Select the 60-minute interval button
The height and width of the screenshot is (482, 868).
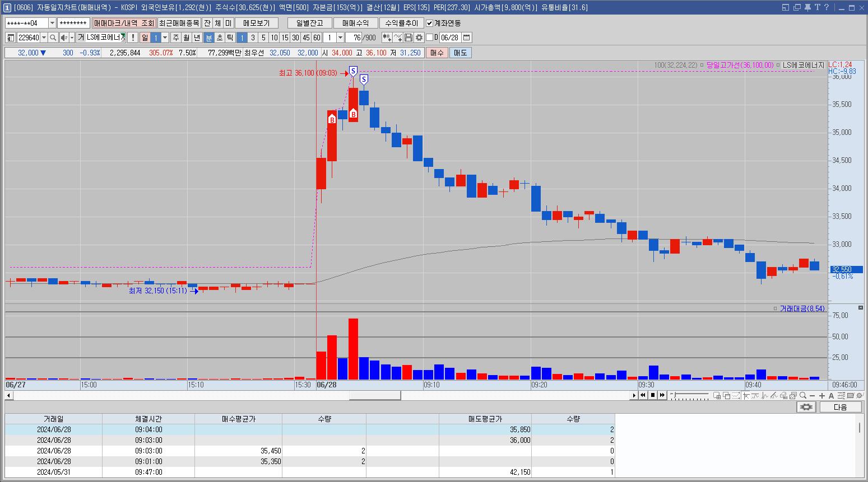pyautogui.click(x=317, y=38)
